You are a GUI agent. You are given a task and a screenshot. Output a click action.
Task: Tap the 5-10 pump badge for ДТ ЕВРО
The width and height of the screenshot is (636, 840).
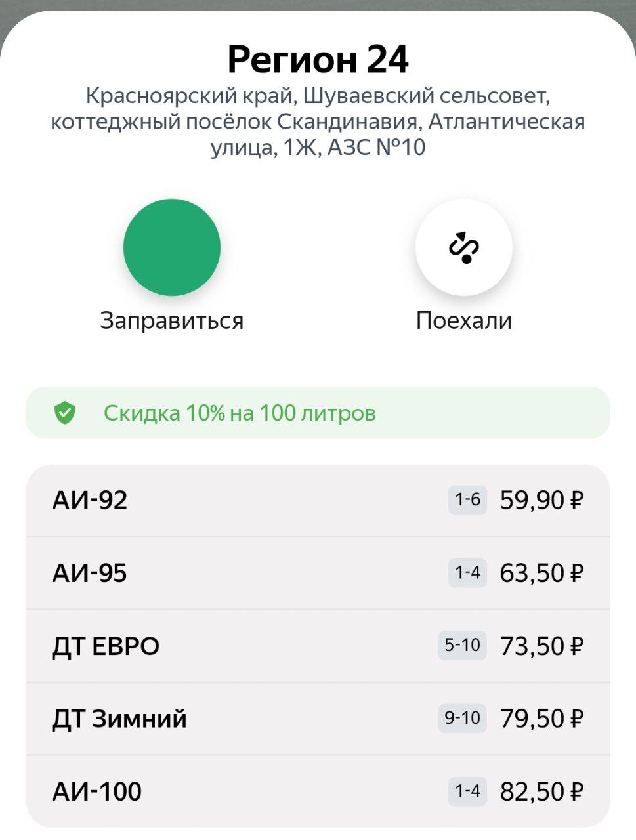coord(462,646)
